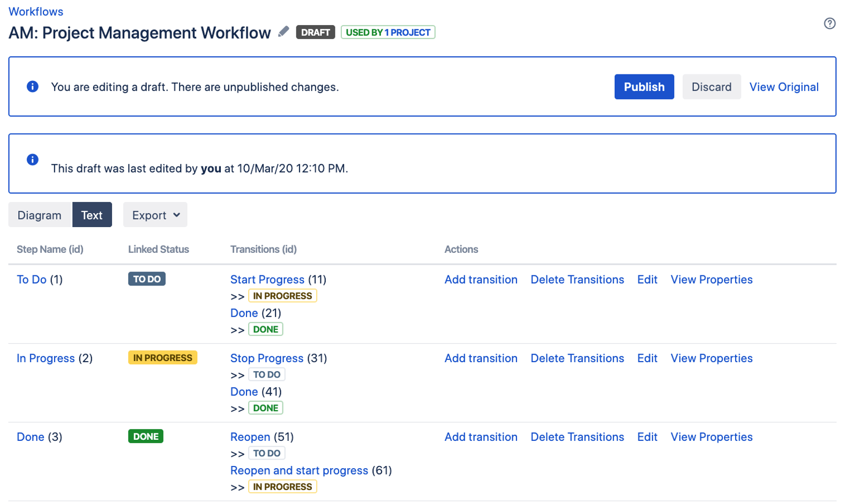Discard the draft changes
Screen dimensions: 845x504
(x=711, y=87)
